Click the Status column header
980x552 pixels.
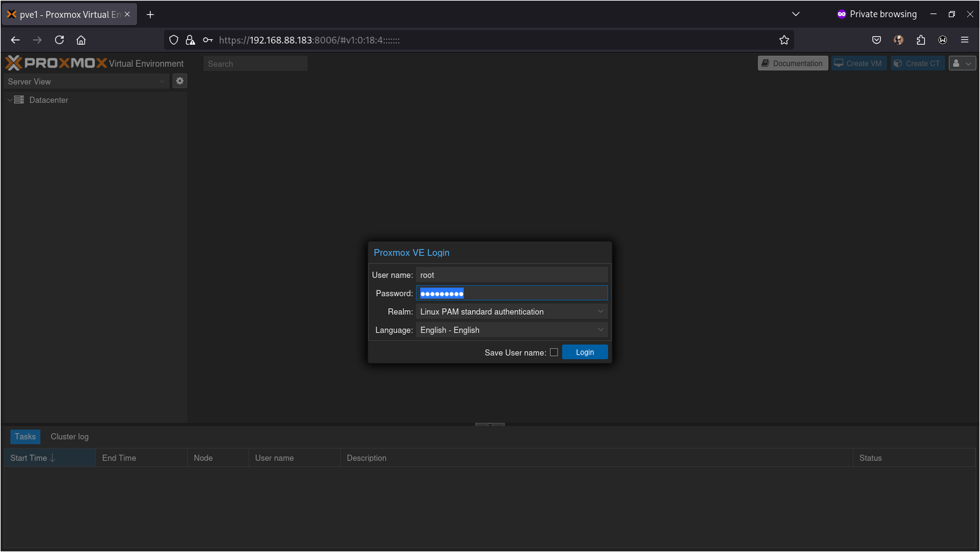click(914, 458)
